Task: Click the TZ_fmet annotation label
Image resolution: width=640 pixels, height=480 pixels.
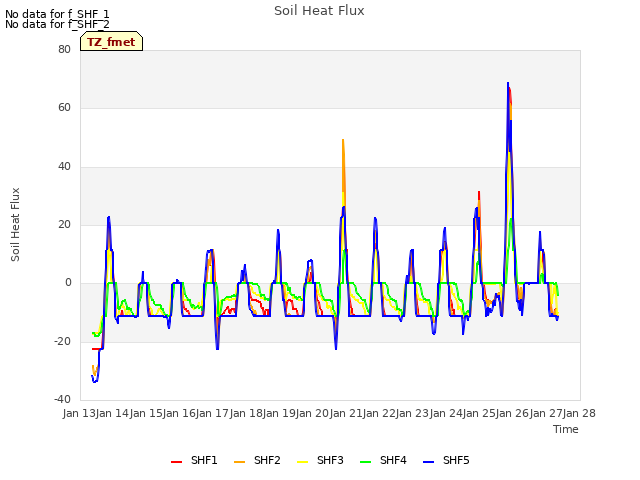Action: click(x=111, y=42)
